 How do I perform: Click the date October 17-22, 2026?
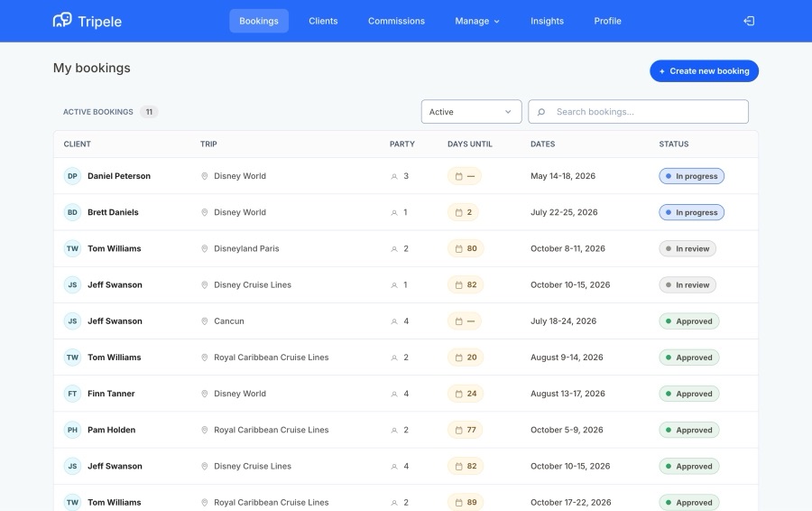571,503
